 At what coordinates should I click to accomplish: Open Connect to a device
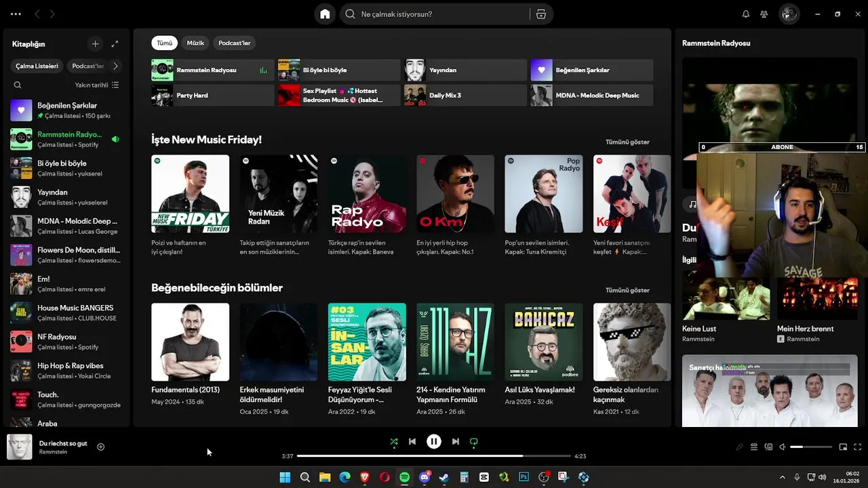click(x=768, y=447)
